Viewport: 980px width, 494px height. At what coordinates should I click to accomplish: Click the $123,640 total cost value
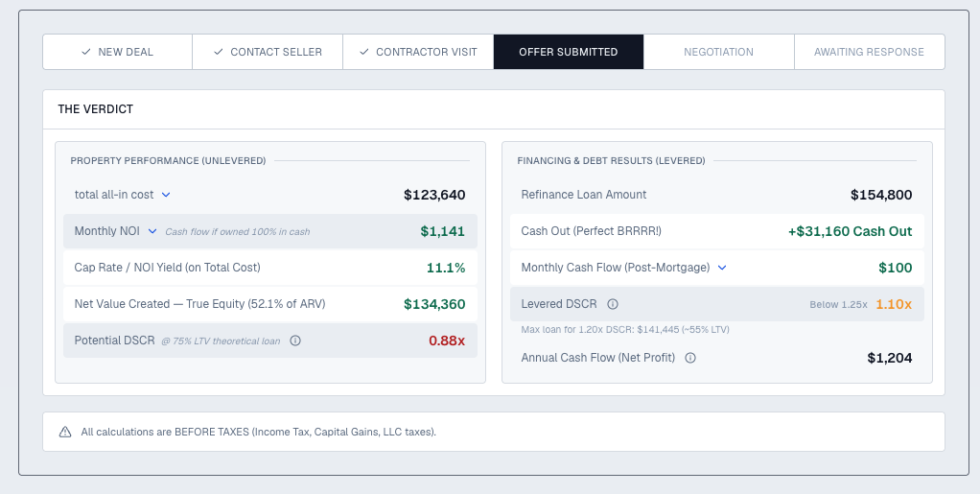coord(434,195)
